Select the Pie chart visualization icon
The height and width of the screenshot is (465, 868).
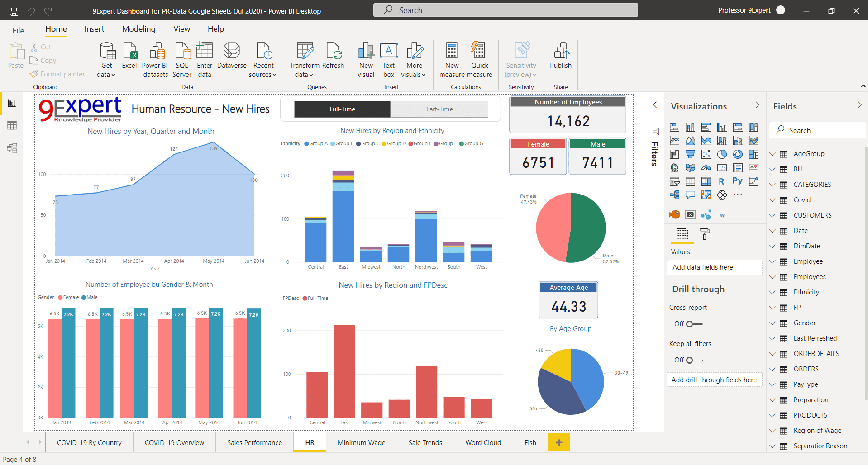tap(722, 154)
